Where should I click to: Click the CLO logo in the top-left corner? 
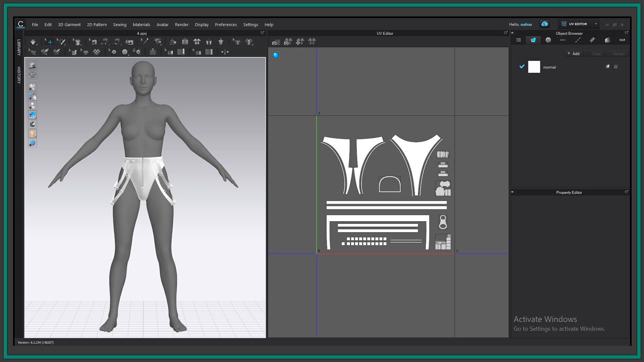pyautogui.click(x=21, y=24)
